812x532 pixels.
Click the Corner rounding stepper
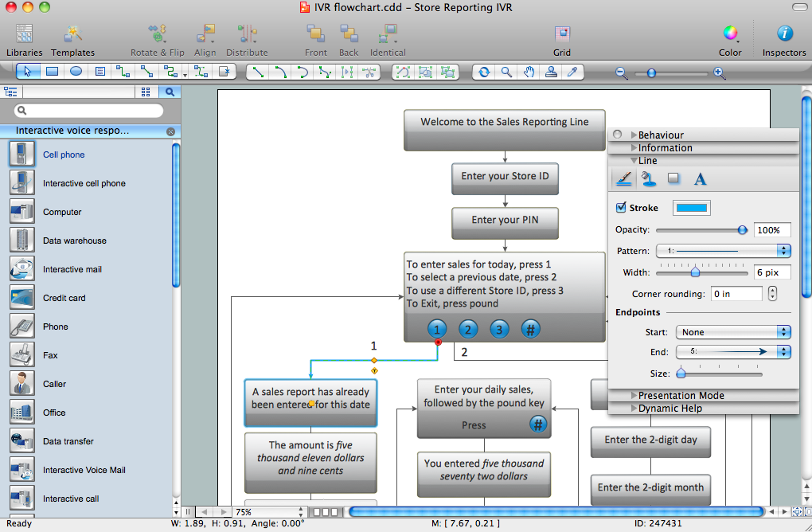[772, 294]
